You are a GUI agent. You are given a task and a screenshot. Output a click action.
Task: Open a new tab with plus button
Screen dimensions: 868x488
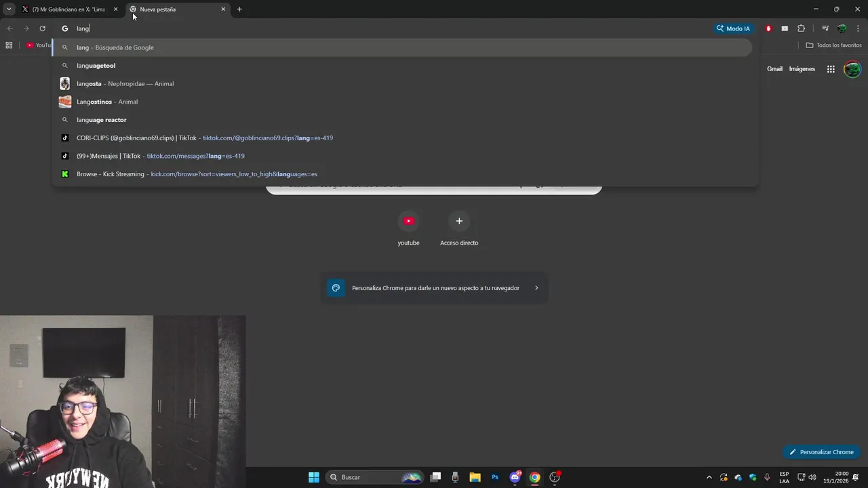[x=239, y=9]
